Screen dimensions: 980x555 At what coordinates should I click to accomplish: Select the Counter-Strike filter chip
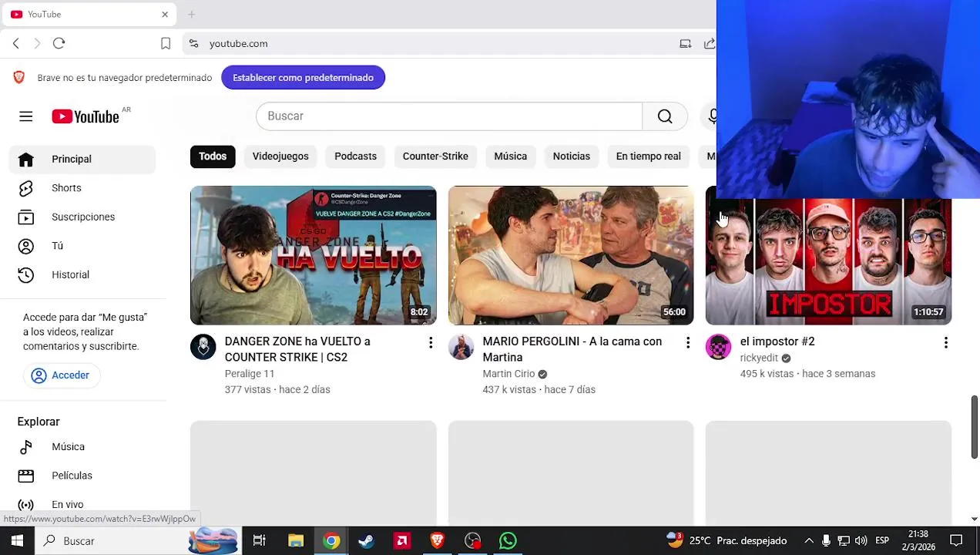[x=435, y=156]
